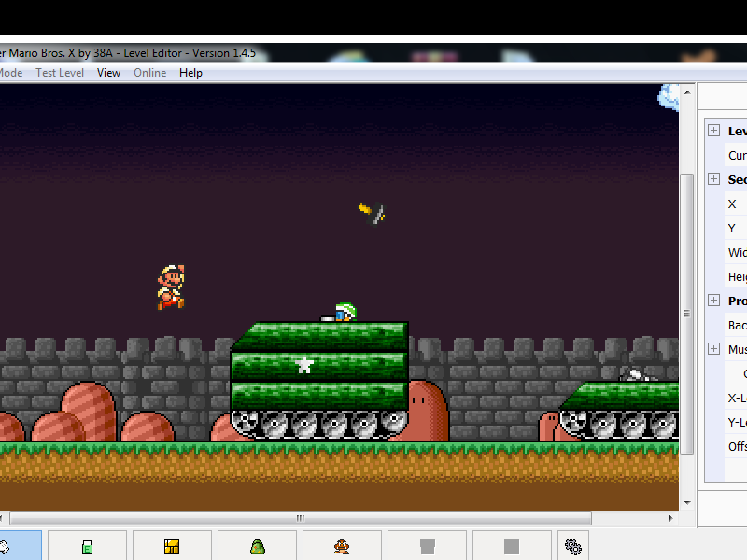Screen dimensions: 747x560
Task: Select the glove selection tool button
Action: [20, 546]
